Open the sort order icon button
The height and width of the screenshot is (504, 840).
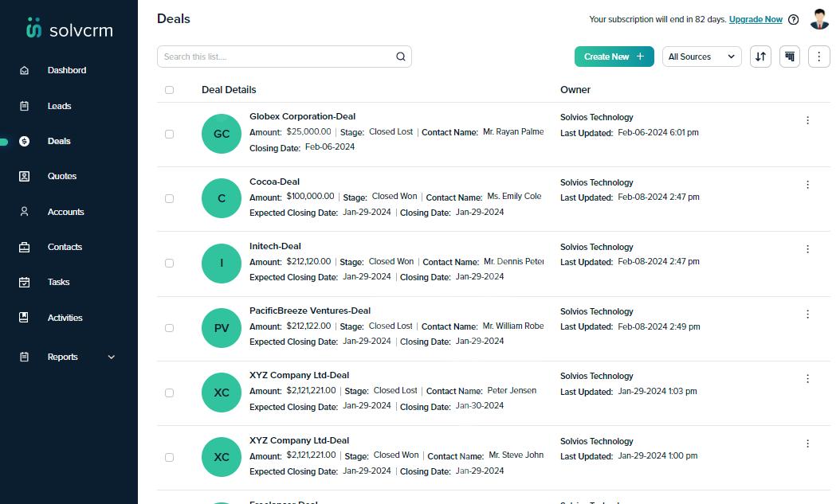point(761,57)
